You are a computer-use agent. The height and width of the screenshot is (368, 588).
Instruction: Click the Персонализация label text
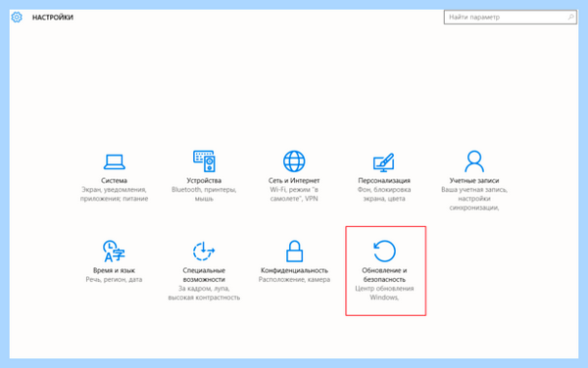[x=384, y=180]
